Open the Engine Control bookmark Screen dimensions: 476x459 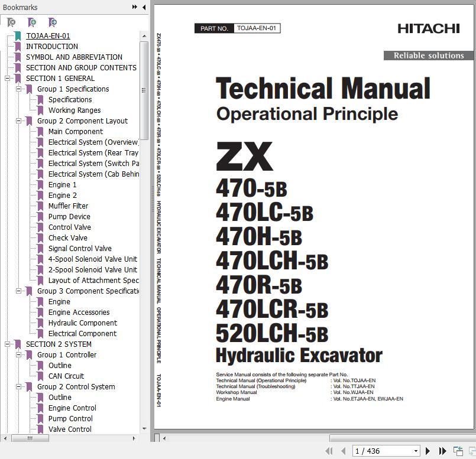pos(72,408)
